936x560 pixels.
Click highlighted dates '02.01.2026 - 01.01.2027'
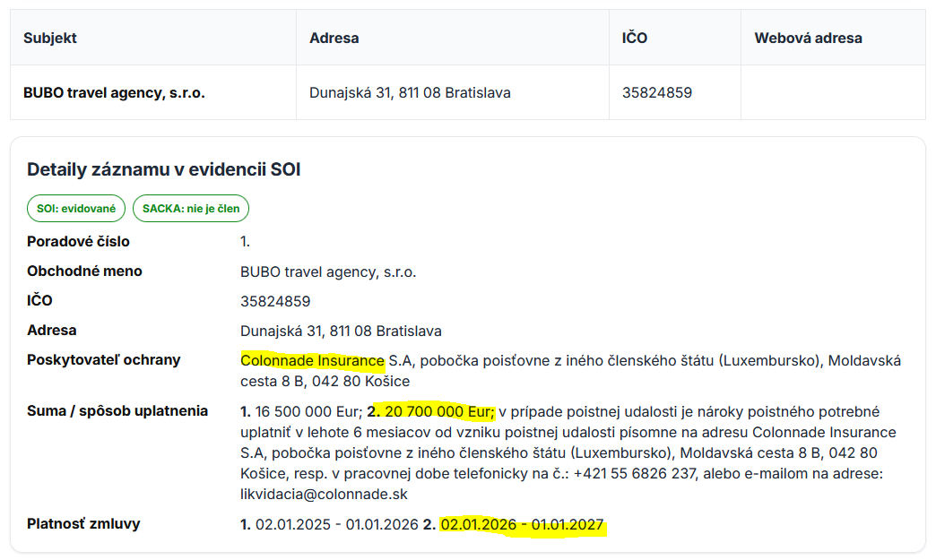pyautogui.click(x=523, y=525)
